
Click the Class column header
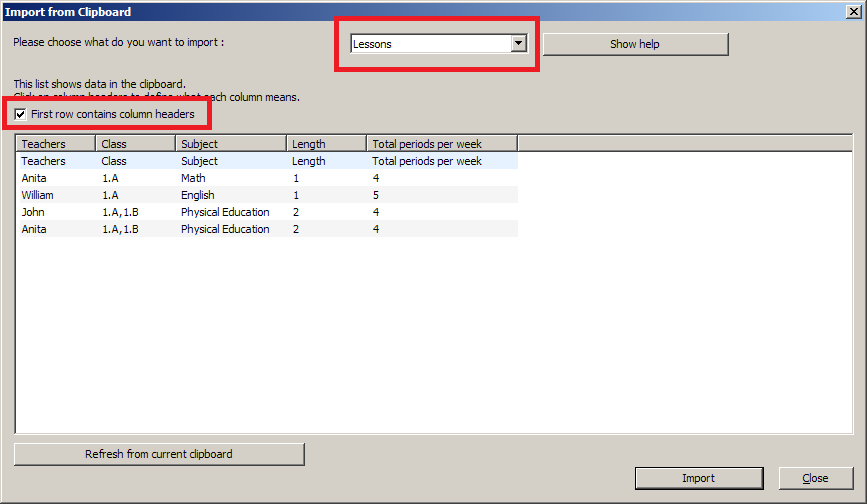point(135,144)
